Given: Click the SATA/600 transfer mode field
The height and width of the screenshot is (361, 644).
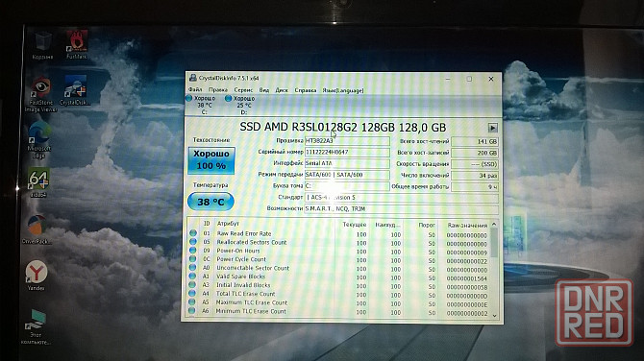Looking at the screenshot, I should click(347, 175).
